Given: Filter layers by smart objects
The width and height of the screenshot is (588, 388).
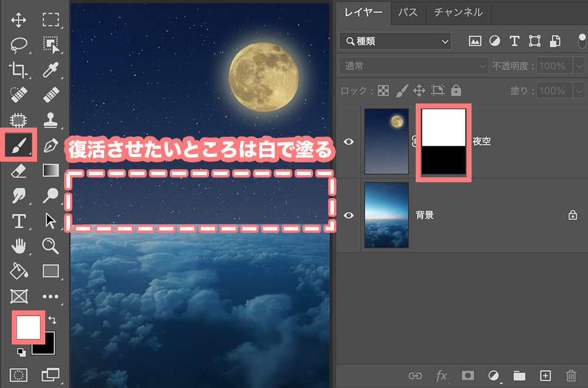Looking at the screenshot, I should [x=555, y=41].
